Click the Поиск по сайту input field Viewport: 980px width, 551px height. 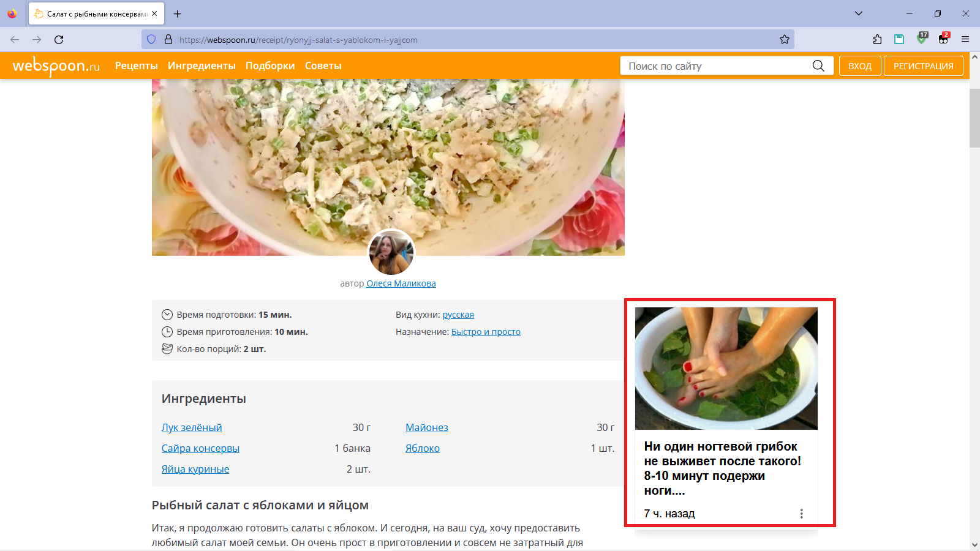(704, 66)
